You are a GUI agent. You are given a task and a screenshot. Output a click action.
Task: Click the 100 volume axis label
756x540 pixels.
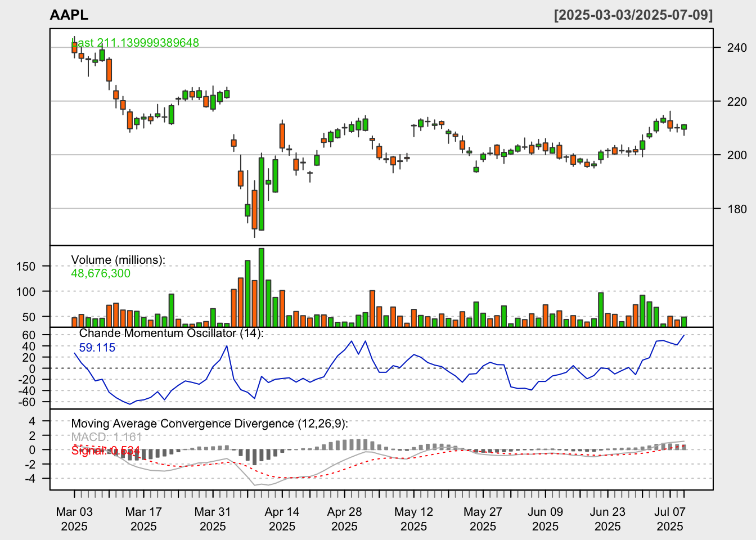click(26, 292)
